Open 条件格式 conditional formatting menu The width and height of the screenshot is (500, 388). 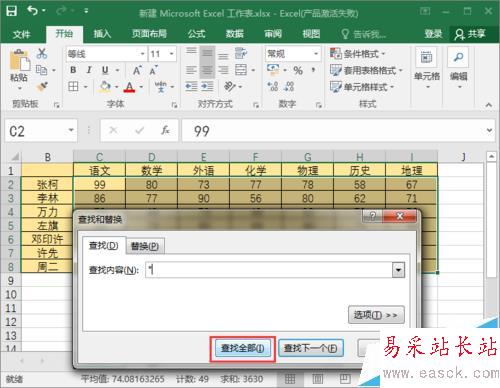(357, 54)
